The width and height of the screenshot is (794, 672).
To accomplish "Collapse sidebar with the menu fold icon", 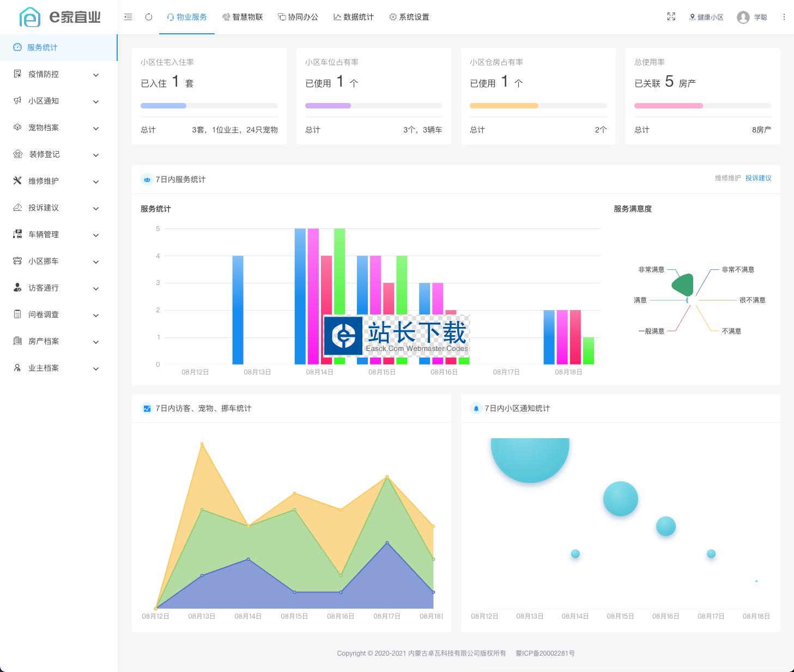I will 128,17.
